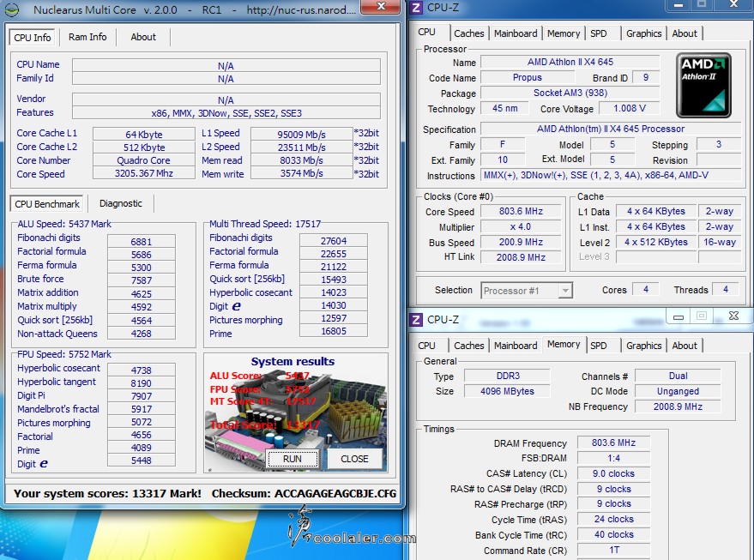Image resolution: width=754 pixels, height=560 pixels.
Task: Click the Package value Socket AM3 (938)
Action: [x=570, y=93]
